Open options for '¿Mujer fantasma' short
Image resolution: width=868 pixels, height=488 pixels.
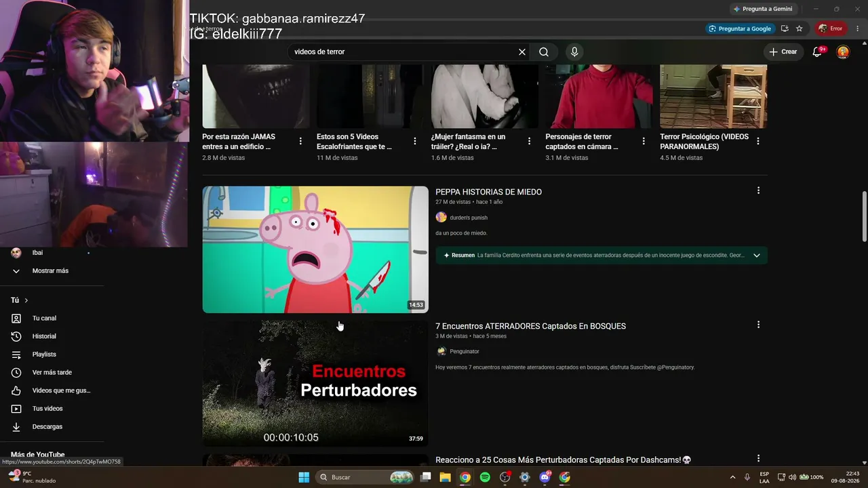click(x=530, y=141)
